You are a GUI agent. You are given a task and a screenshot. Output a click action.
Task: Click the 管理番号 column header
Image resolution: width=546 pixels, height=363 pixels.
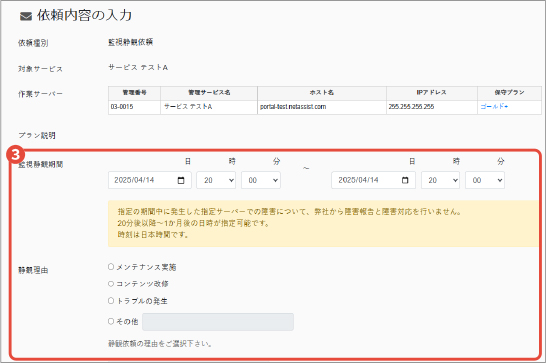tap(134, 93)
